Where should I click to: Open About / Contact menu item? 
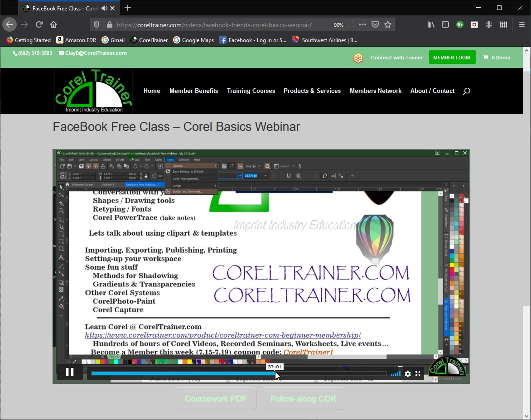432,91
